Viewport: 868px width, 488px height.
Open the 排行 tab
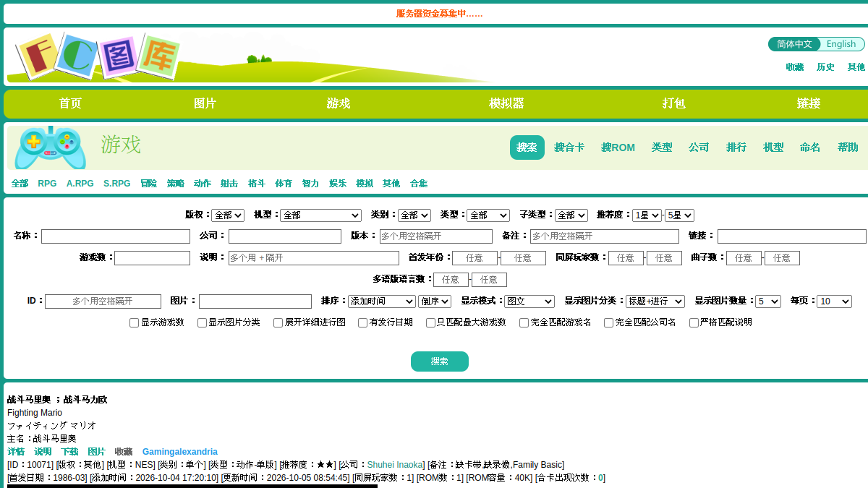click(736, 147)
